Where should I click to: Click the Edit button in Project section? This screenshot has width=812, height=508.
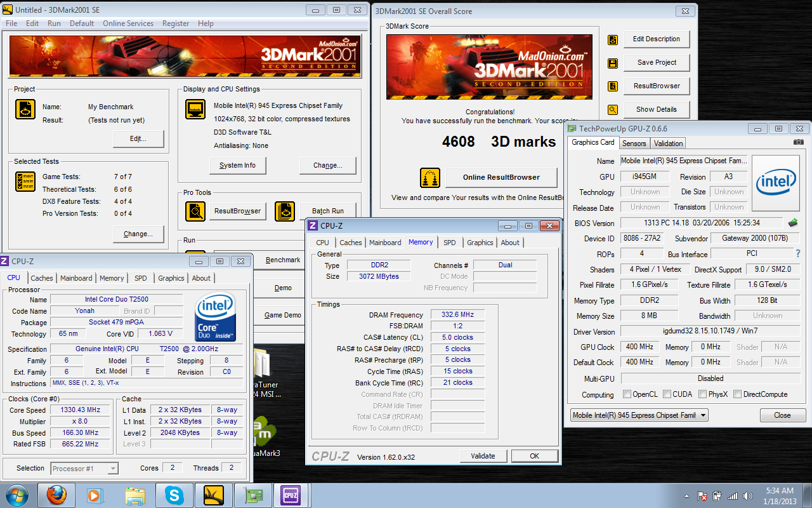(138, 139)
